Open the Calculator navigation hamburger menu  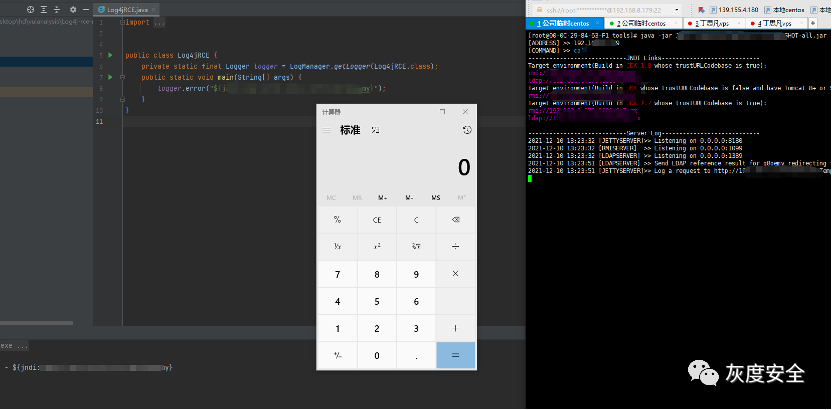click(x=327, y=130)
